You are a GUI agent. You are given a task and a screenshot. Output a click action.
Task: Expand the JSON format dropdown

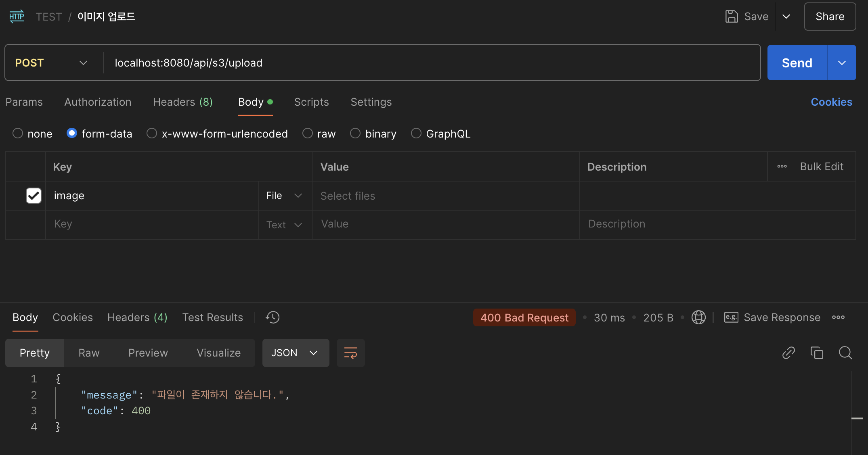coord(296,353)
